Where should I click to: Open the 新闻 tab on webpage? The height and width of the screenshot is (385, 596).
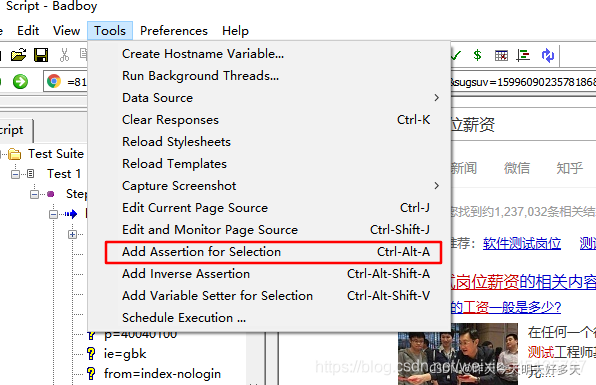tap(464, 168)
